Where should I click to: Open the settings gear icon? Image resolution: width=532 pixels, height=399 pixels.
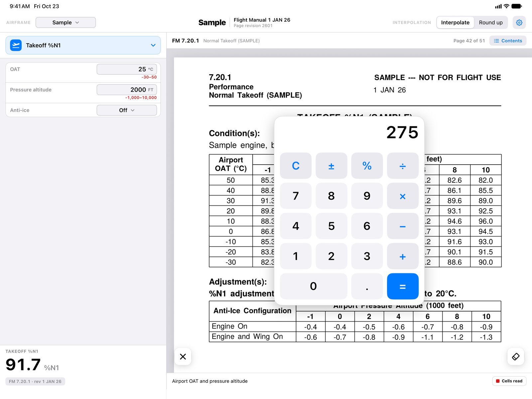(x=519, y=22)
